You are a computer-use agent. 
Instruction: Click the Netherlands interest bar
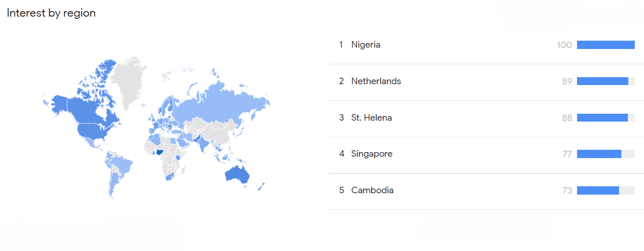[x=602, y=81]
